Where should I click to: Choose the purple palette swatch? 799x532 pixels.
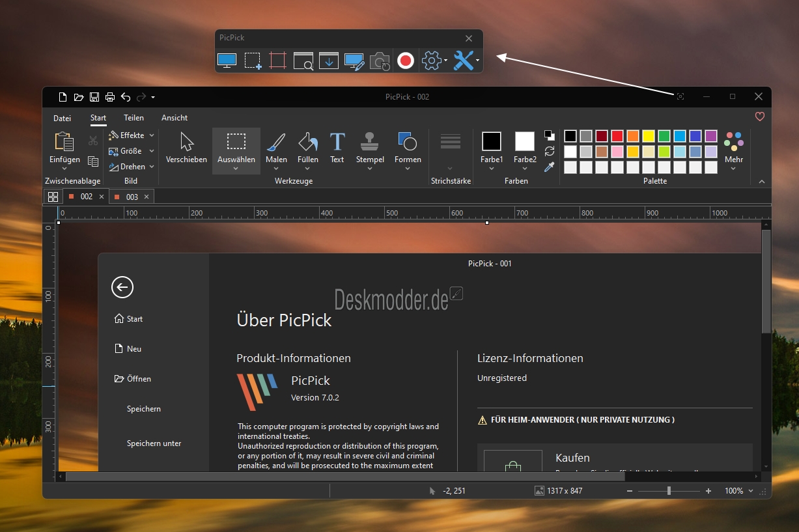coord(711,136)
